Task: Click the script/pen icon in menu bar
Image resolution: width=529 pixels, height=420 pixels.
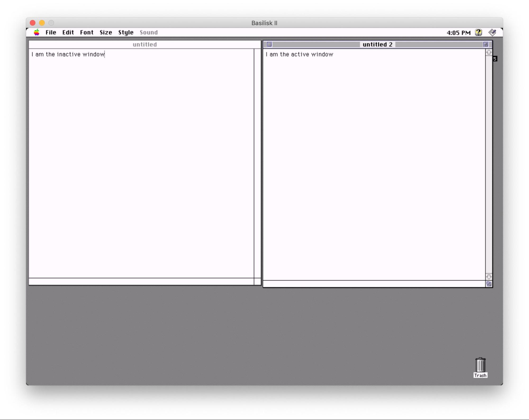Action: [493, 32]
